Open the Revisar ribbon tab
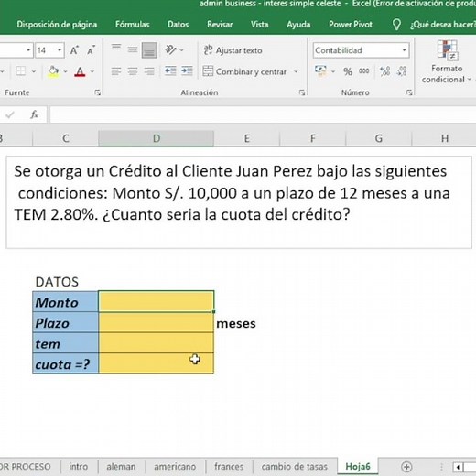This screenshot has width=476, height=476. coord(220,25)
